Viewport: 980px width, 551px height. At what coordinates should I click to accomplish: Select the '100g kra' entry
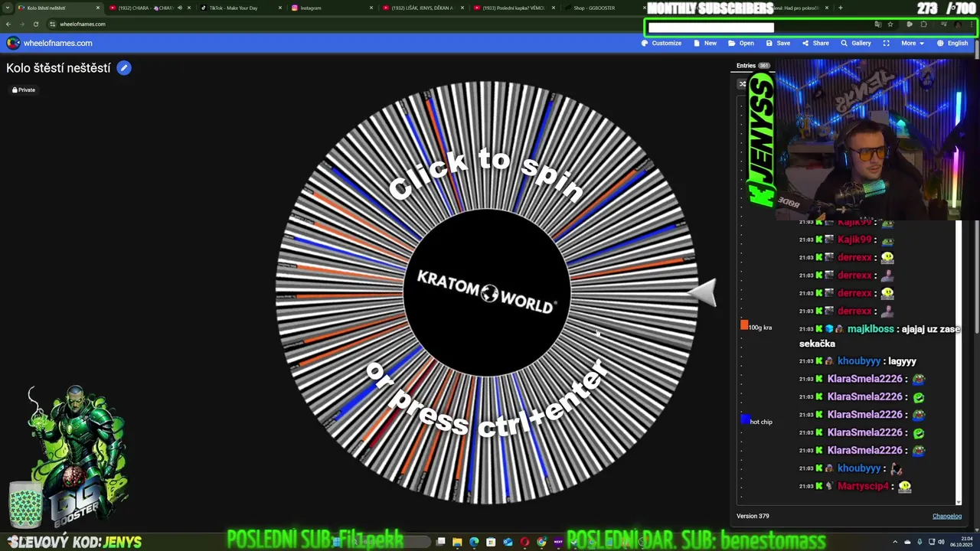pyautogui.click(x=760, y=328)
